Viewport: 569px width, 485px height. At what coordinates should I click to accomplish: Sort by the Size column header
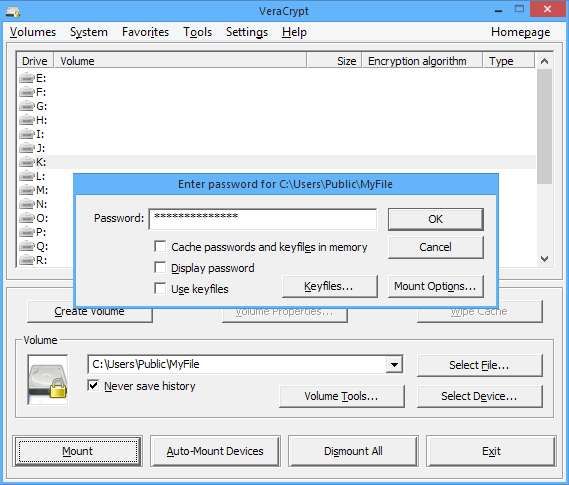tap(334, 61)
